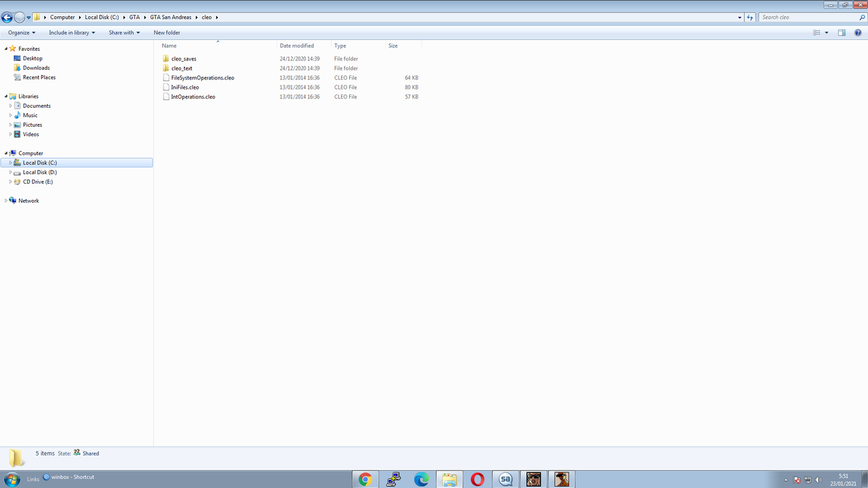Screen dimensions: 868x488
Task: Refresh the cleo folder view
Action: point(750,17)
